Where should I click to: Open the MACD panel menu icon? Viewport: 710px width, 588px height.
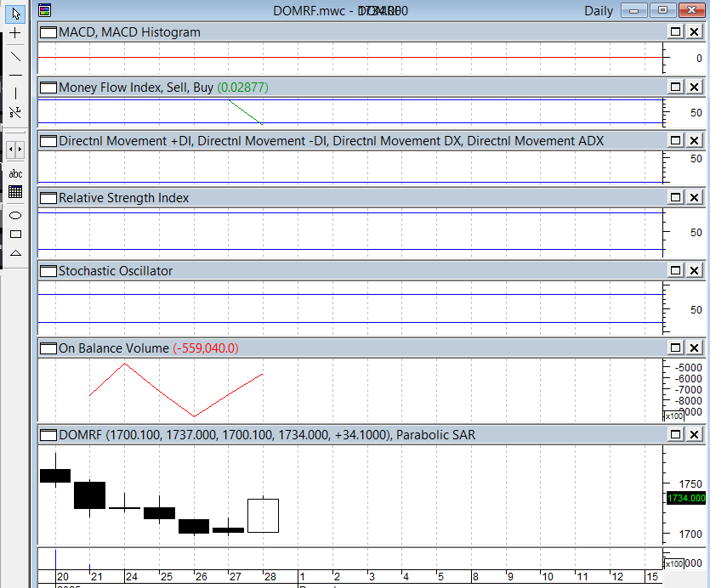[x=48, y=32]
